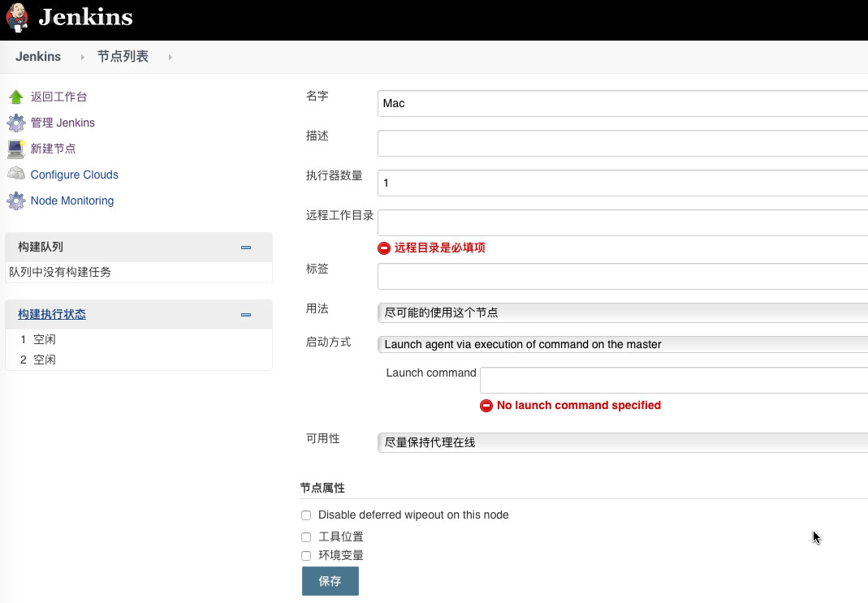Open the 构建执行状态 link
868x603 pixels.
52,314
